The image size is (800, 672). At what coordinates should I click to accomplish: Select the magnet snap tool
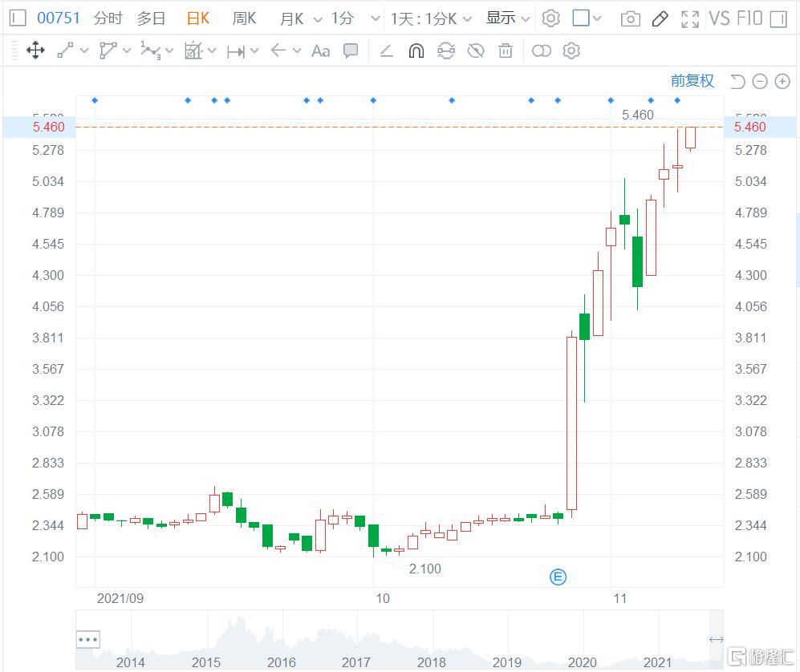(x=416, y=51)
